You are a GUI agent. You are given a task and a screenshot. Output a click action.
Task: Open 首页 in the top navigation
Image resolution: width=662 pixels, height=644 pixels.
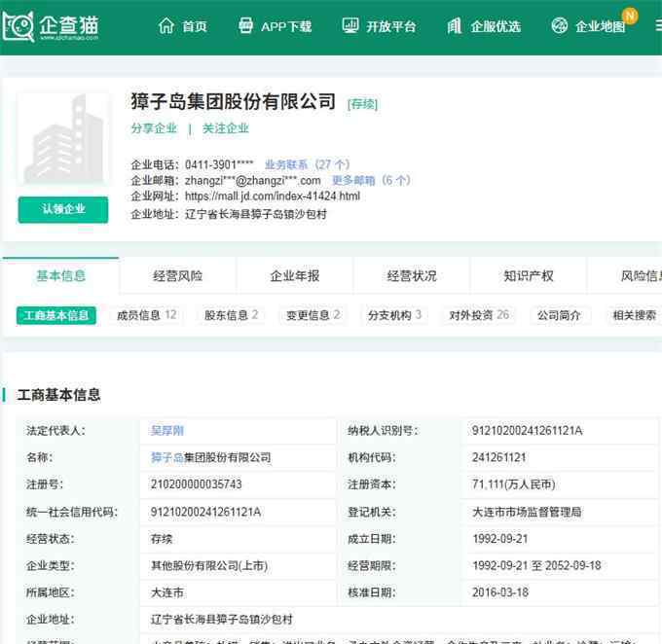[x=195, y=26]
